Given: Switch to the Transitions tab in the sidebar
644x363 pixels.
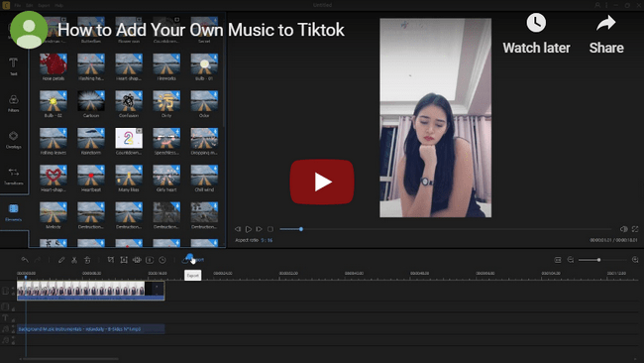Looking at the screenshot, I should (13, 176).
